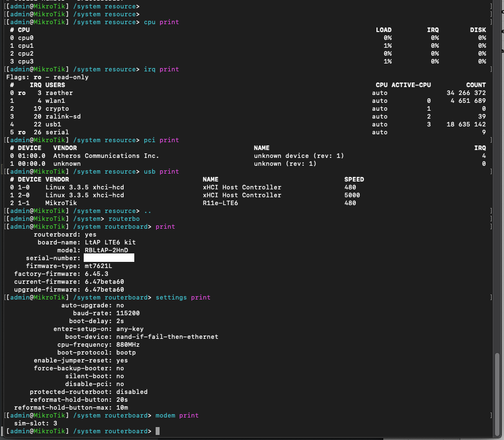Click the "cpu0" row label

tap(26, 38)
